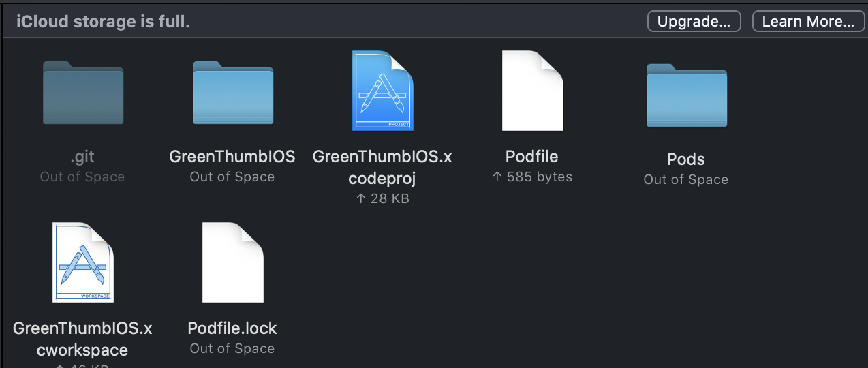Screen dimensions: 868x368
Task: Click the '.git' file name label
Action: (82, 157)
